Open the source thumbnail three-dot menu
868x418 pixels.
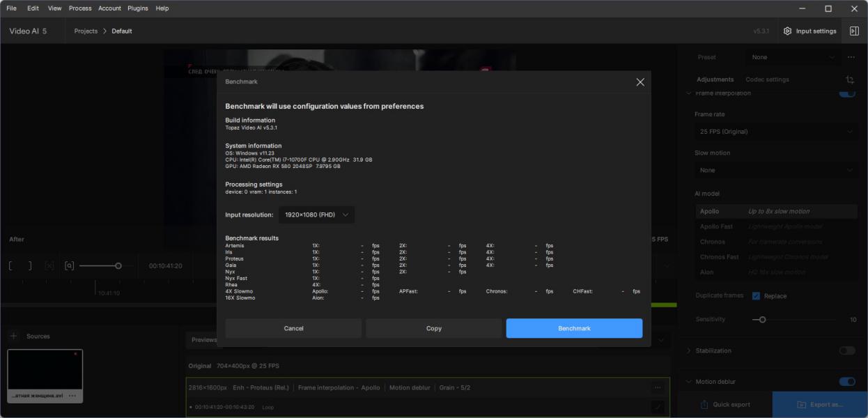point(72,396)
